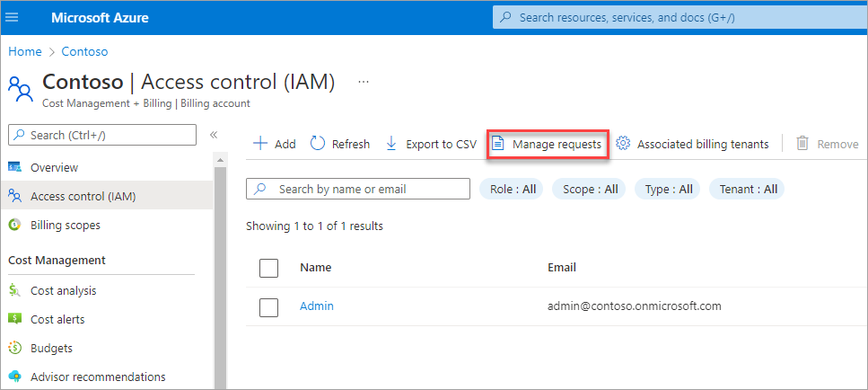Click the Add plus icon
This screenshot has width=868, height=390.
tap(260, 144)
